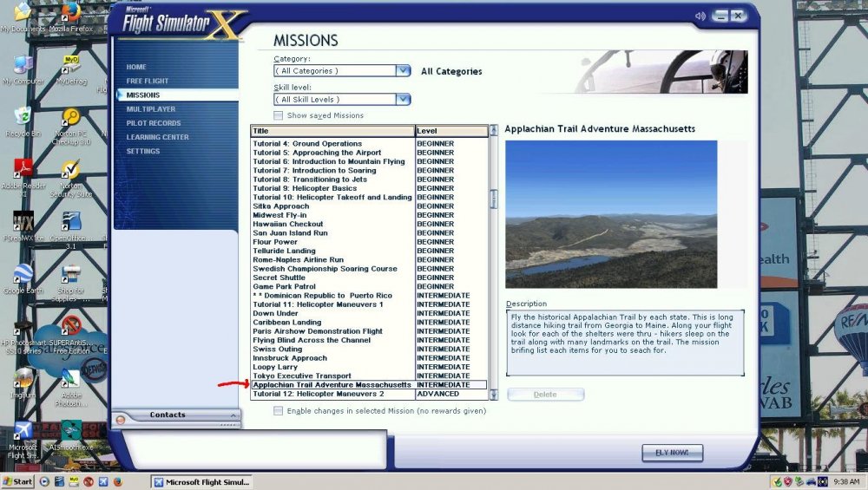This screenshot has width=868, height=490.
Task: Open Adobe Photoshop desktop shortcut
Action: [71, 387]
